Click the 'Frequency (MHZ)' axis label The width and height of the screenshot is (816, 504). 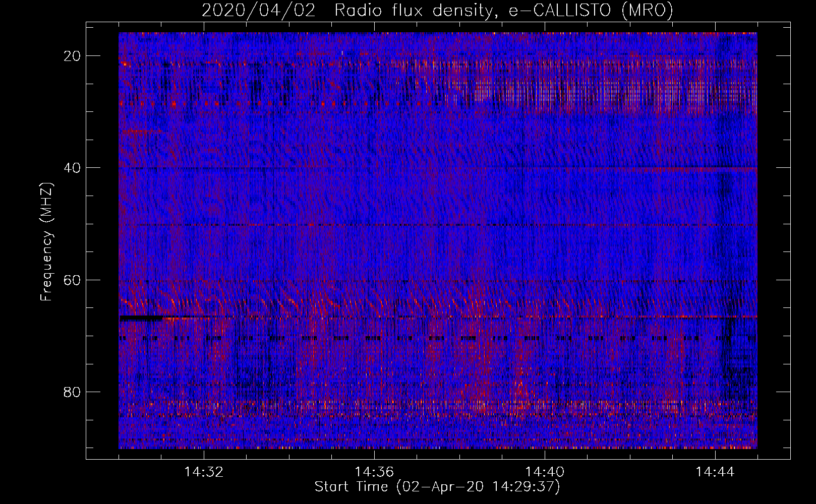pos(47,242)
